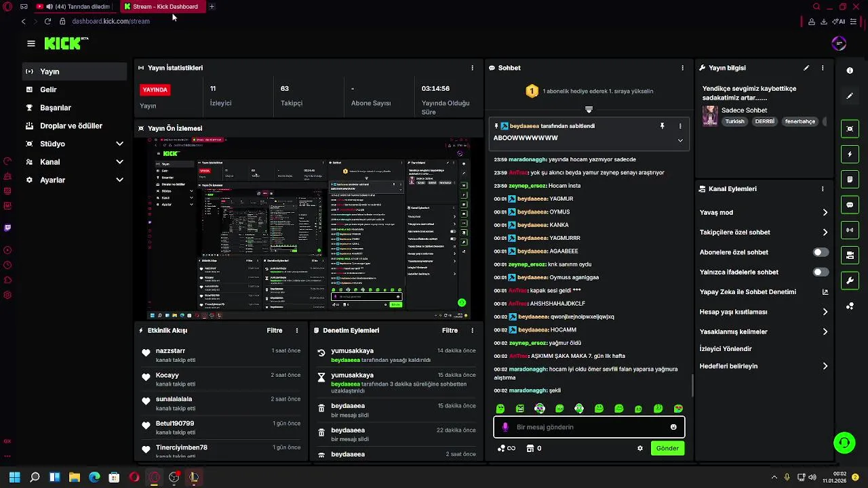Toggle the wrench icon in right rail
The width and height of the screenshot is (868, 488).
(x=850, y=280)
